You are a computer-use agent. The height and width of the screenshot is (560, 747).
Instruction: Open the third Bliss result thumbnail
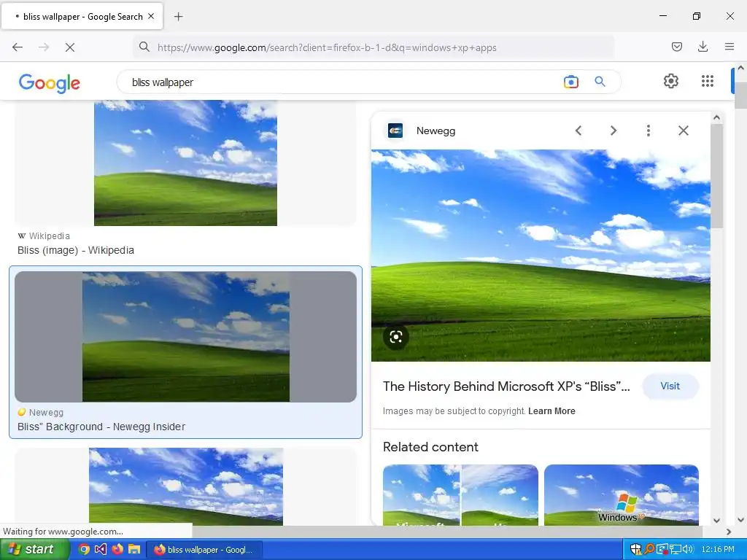186,486
